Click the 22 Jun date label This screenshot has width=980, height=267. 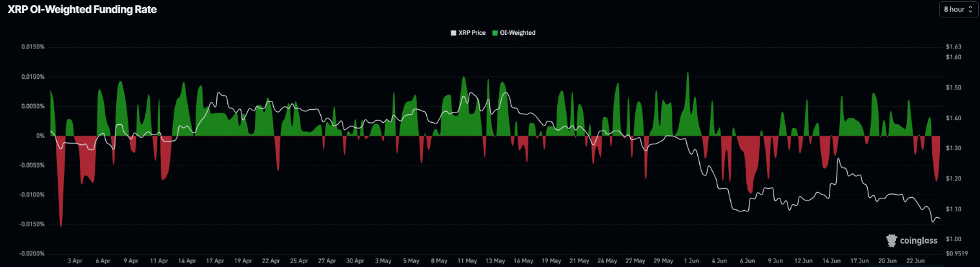pos(915,261)
